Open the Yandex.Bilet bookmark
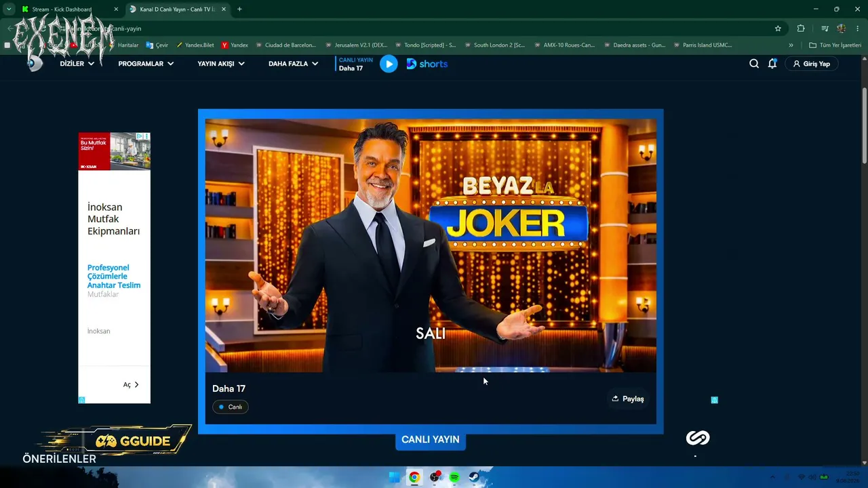The image size is (868, 488). (x=195, y=45)
